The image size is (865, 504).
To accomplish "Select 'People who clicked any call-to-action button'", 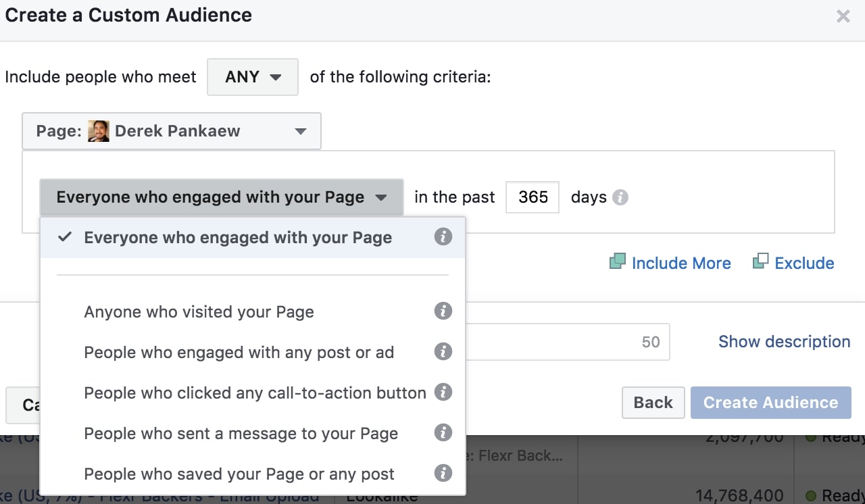I will click(x=255, y=393).
